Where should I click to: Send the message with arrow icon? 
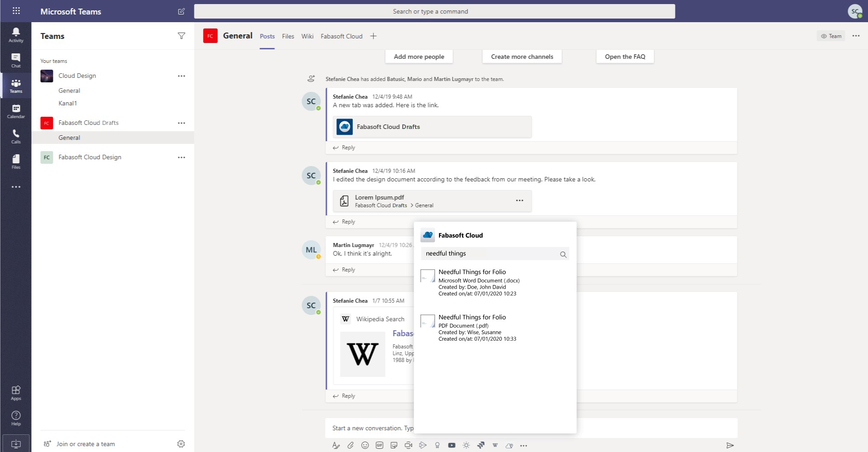730,445
